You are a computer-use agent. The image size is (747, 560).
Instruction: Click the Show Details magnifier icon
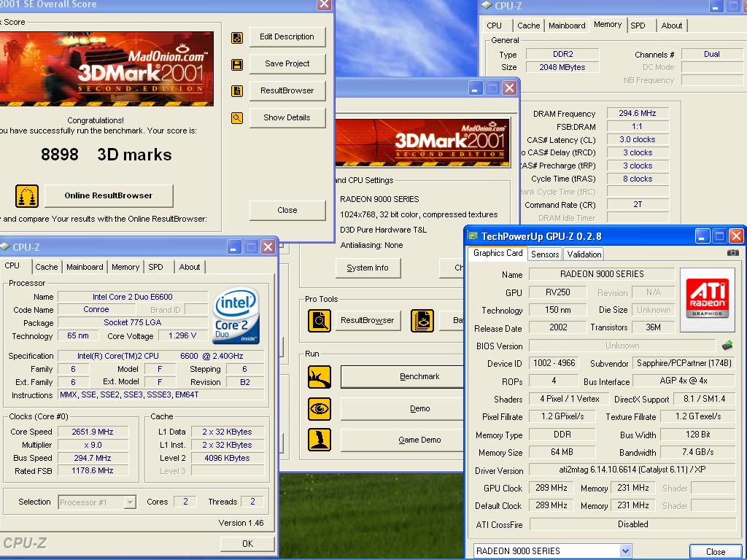(x=237, y=117)
